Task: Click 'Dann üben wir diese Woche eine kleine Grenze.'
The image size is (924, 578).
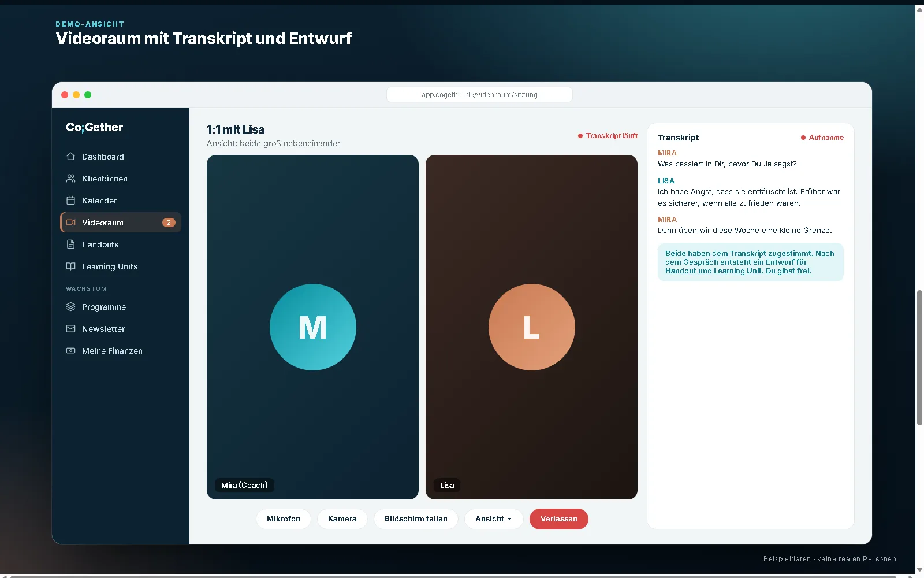Action: point(745,231)
